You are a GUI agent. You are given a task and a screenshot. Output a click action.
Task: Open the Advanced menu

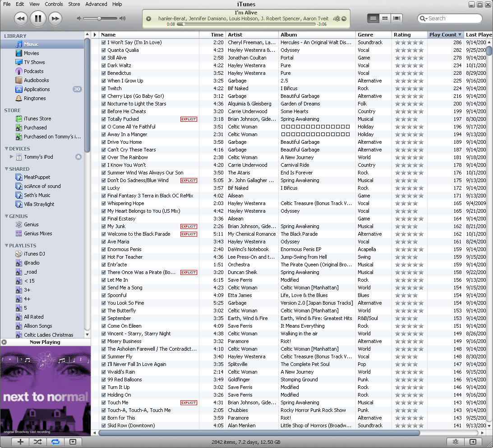point(96,4)
